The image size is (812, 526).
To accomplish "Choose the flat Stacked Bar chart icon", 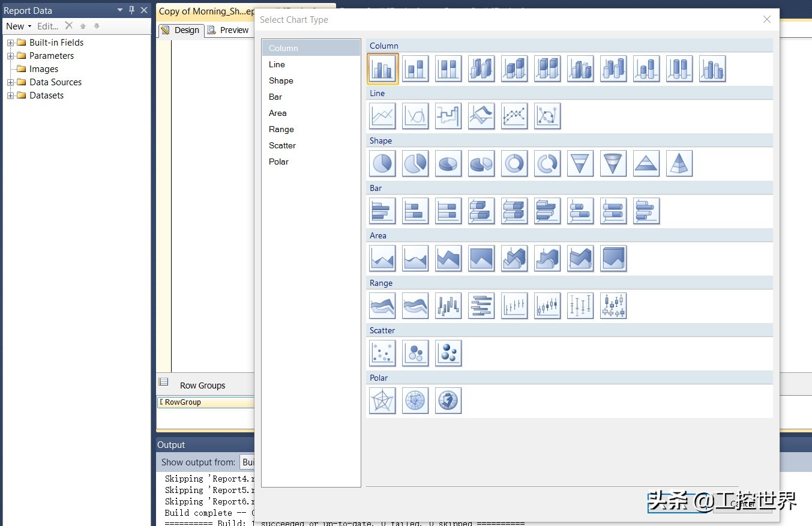I will tap(415, 211).
